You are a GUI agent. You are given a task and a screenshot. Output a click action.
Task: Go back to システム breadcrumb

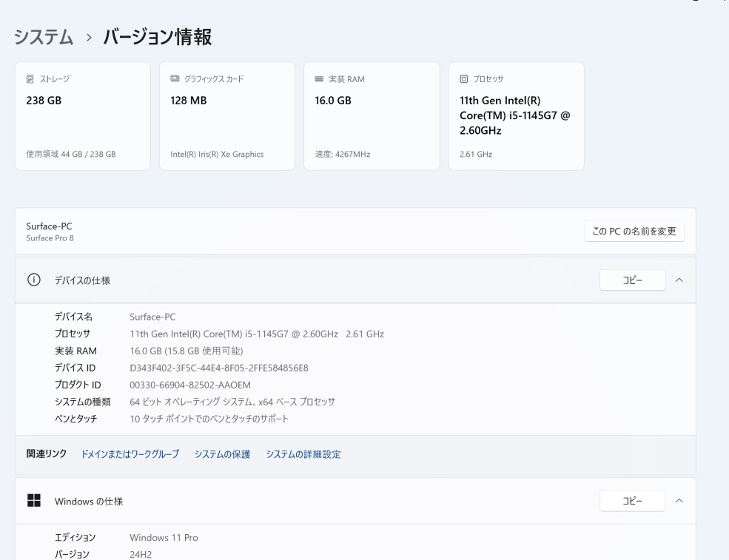click(x=44, y=37)
